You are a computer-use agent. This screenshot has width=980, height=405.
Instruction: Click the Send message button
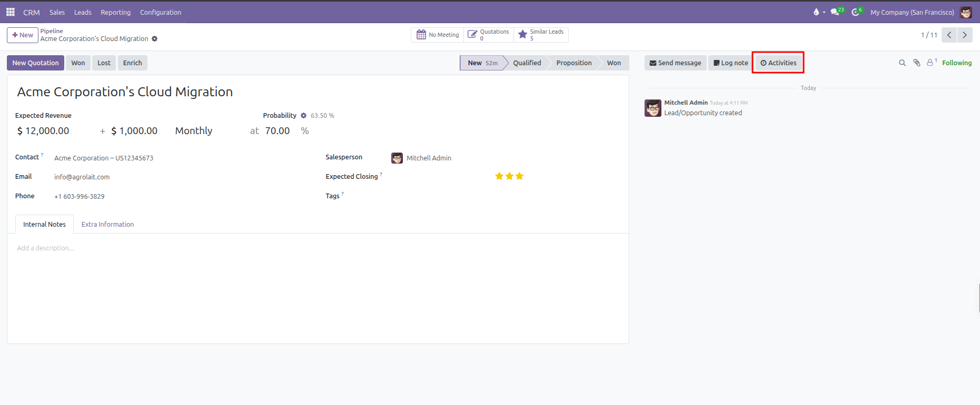[676, 63]
